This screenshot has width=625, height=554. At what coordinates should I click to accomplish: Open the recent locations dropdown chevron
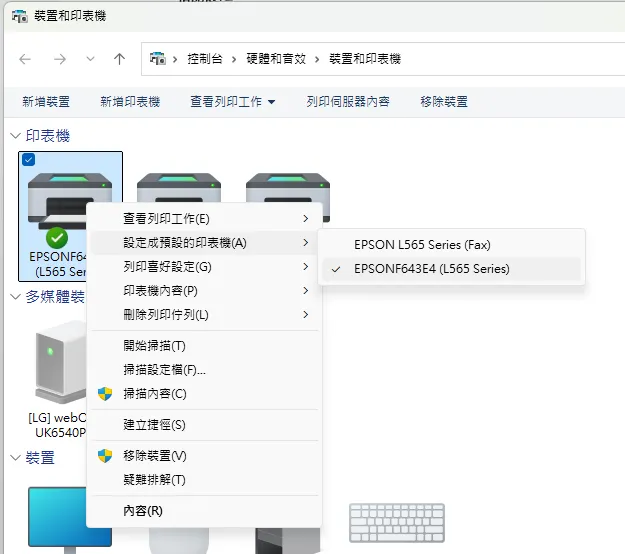click(90, 59)
